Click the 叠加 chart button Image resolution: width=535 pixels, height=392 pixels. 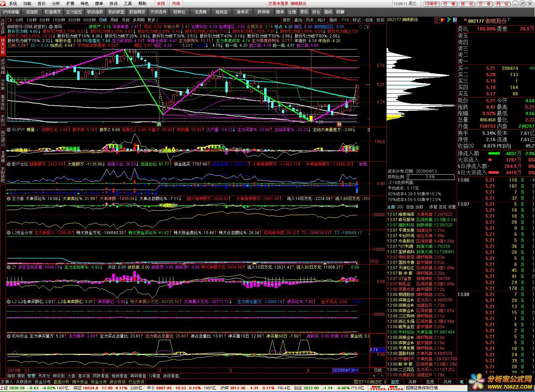298,20
